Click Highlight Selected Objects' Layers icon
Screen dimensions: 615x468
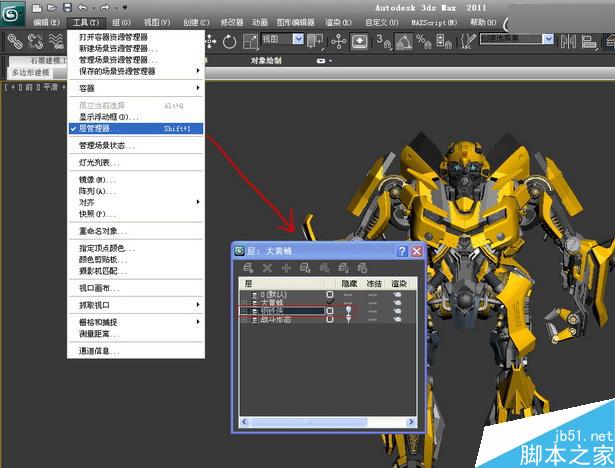(x=324, y=268)
